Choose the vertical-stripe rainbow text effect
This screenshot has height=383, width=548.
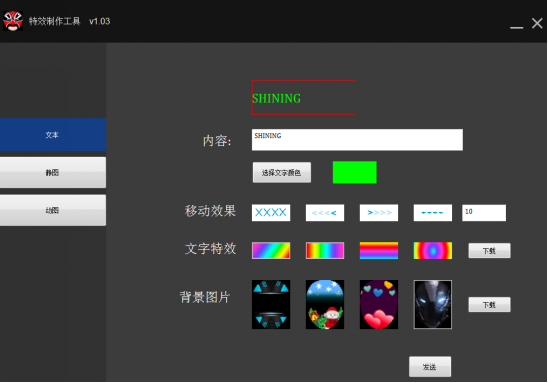325,250
